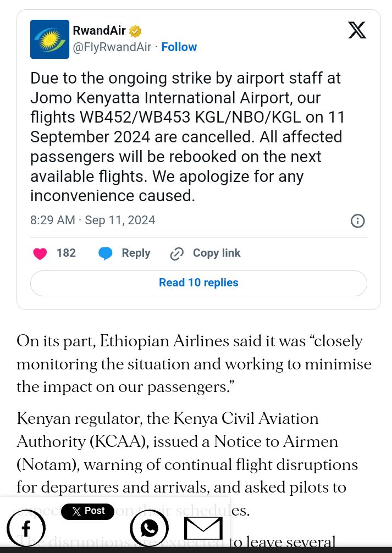Image resolution: width=392 pixels, height=553 pixels.
Task: Share article by email envelope icon
Action: [x=203, y=528]
